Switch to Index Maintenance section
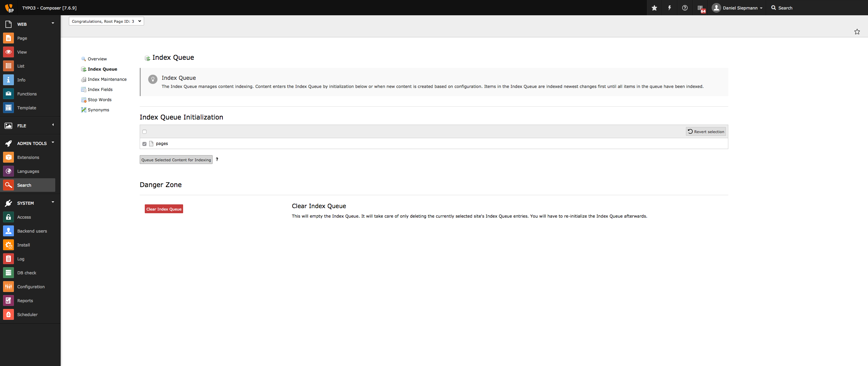 [107, 79]
